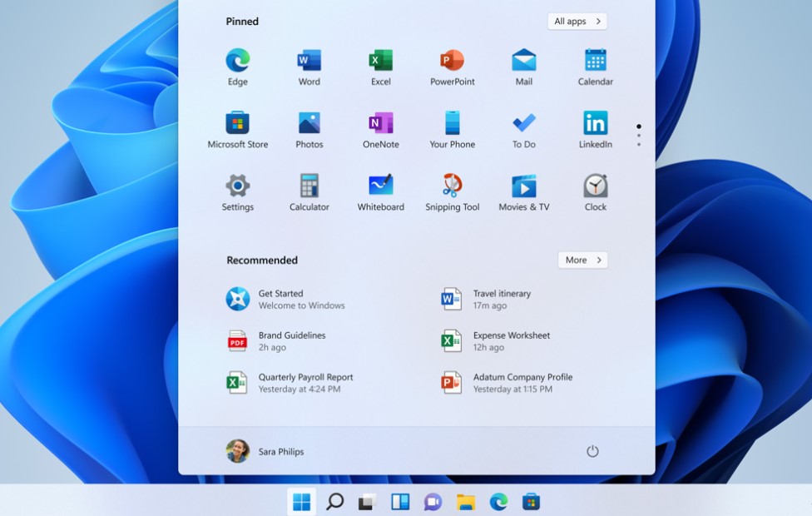Image resolution: width=812 pixels, height=516 pixels.
Task: Open Excel from pinned apps
Action: tap(380, 62)
